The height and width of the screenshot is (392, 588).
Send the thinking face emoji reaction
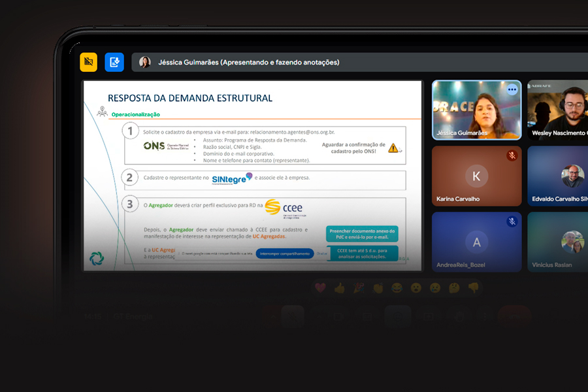pos(454,287)
